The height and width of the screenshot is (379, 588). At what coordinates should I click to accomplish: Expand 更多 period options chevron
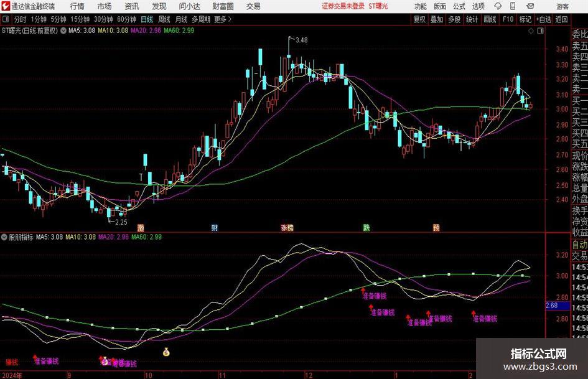point(230,19)
